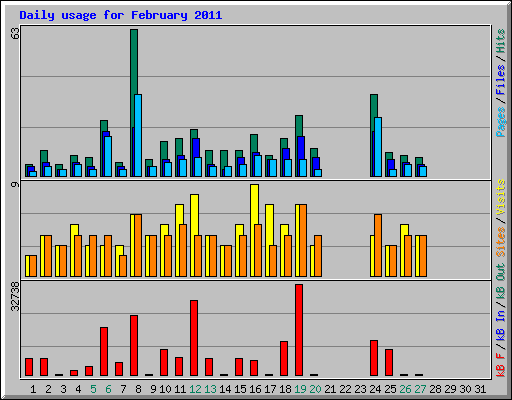Click green weekend day label '6'
Viewport: 512px width, 400px height.
[108, 389]
